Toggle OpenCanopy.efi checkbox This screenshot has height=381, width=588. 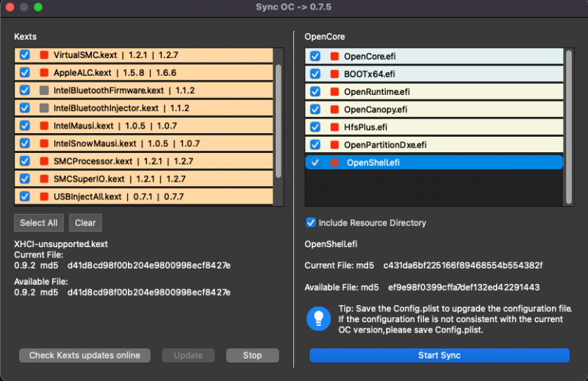[315, 110]
